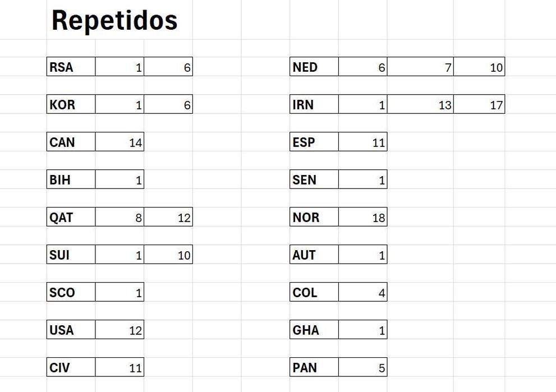Click the cell with 13 in IRN row

(420, 104)
